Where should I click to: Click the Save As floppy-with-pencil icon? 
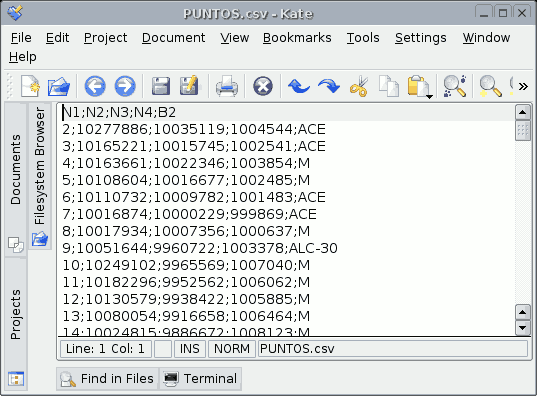(189, 85)
